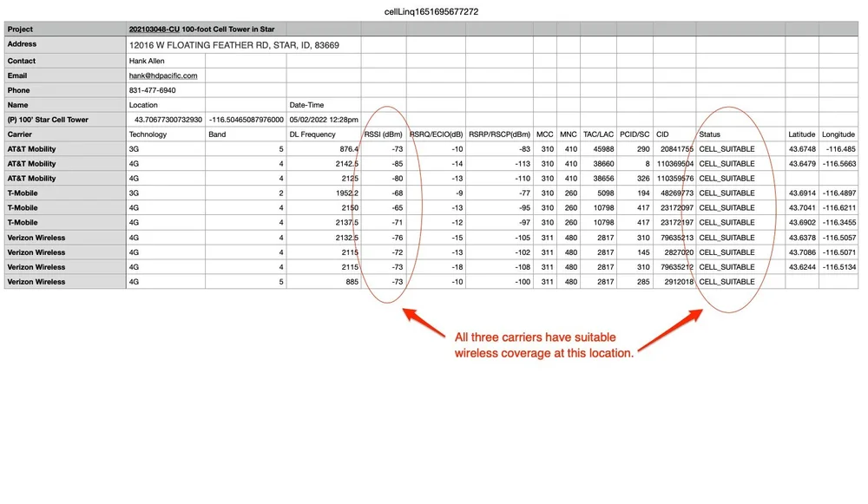
Task: Select the latitude value 43.7041
Action: pyautogui.click(x=802, y=208)
